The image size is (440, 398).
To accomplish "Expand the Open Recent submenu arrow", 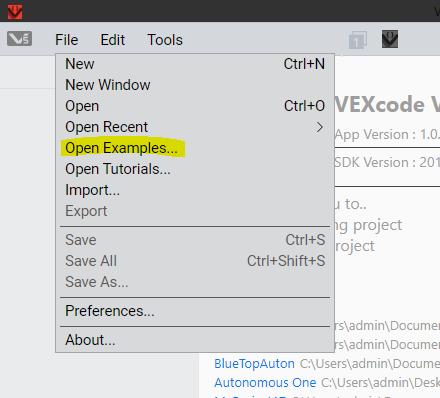I will coord(320,127).
